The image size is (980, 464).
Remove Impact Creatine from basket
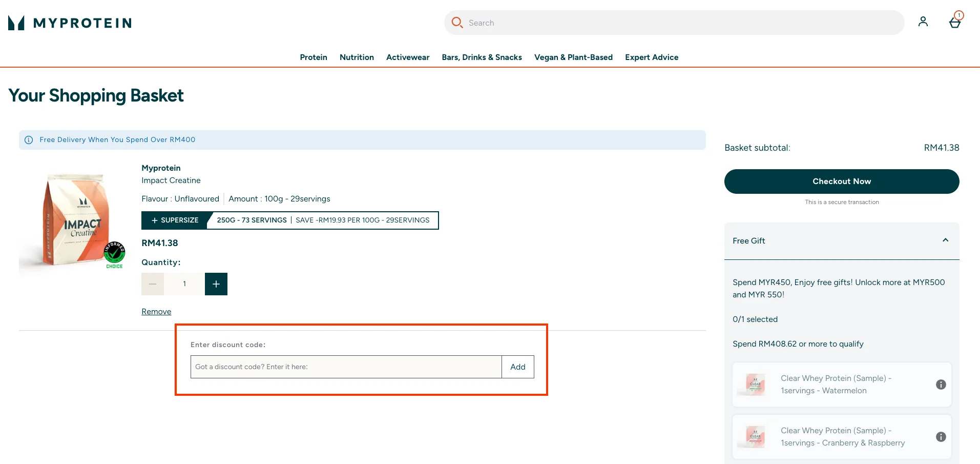pos(156,312)
